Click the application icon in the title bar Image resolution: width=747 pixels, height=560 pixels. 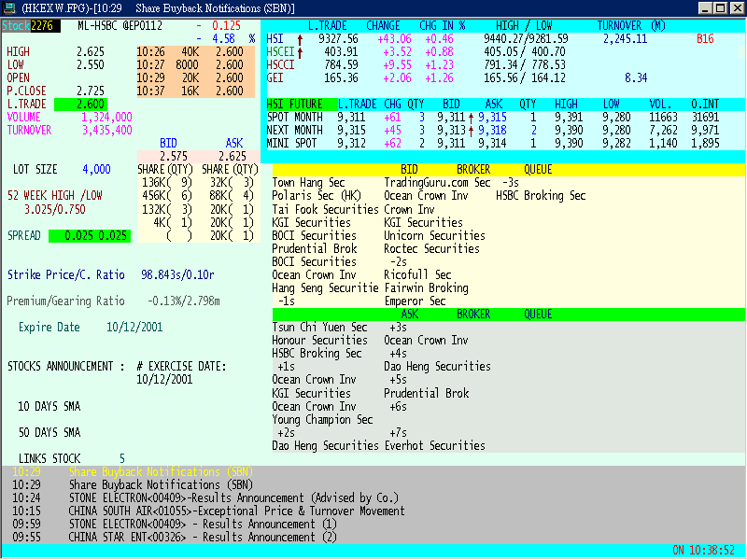pyautogui.click(x=9, y=7)
